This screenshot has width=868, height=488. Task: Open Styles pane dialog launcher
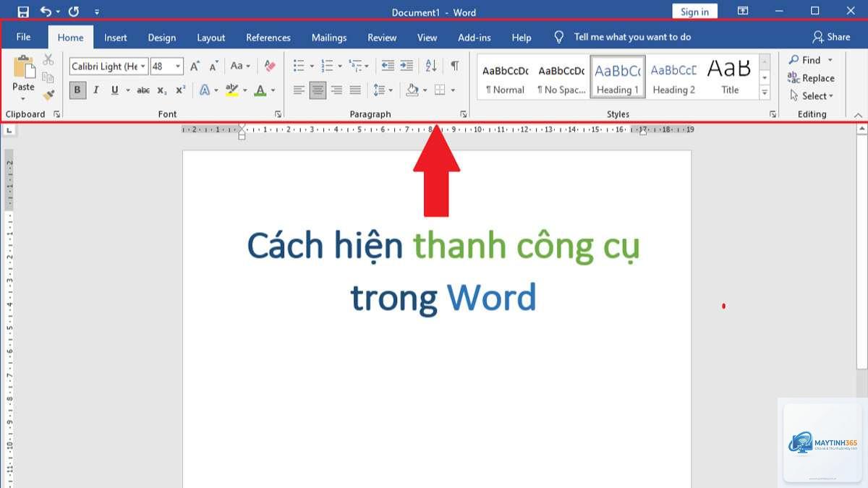click(x=773, y=114)
